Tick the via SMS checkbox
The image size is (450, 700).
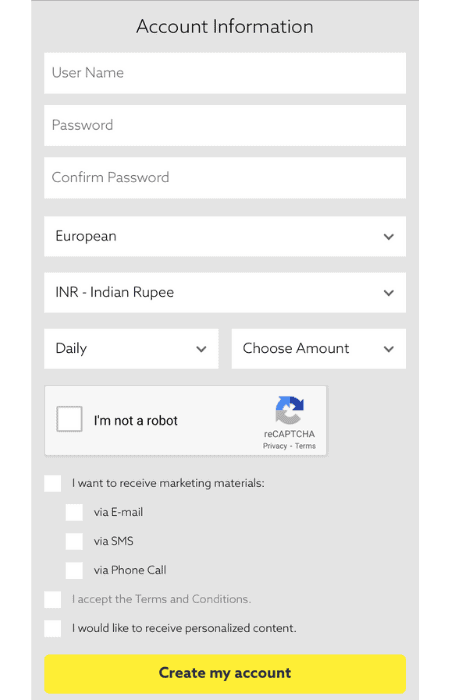coord(74,542)
